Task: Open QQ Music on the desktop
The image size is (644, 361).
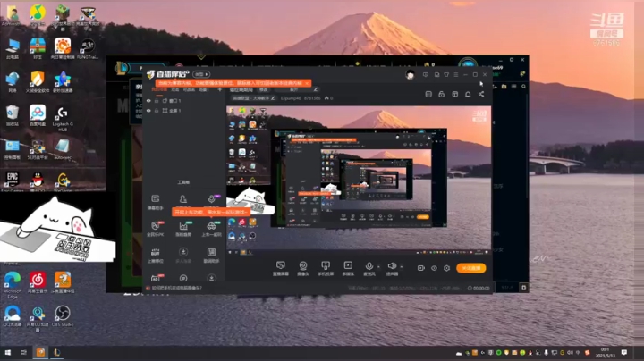Action: point(38,15)
